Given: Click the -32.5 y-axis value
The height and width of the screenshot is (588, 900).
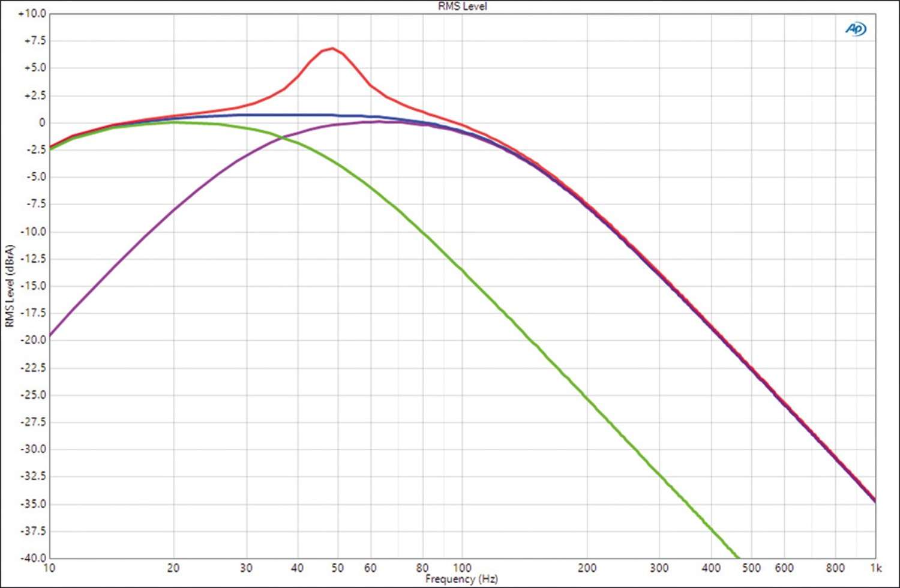Looking at the screenshot, I should [32, 476].
